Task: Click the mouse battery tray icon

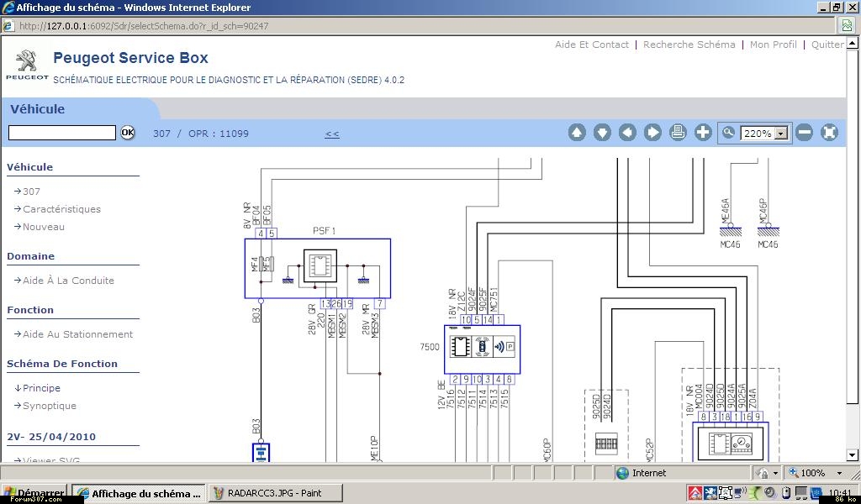Action: coord(786,492)
